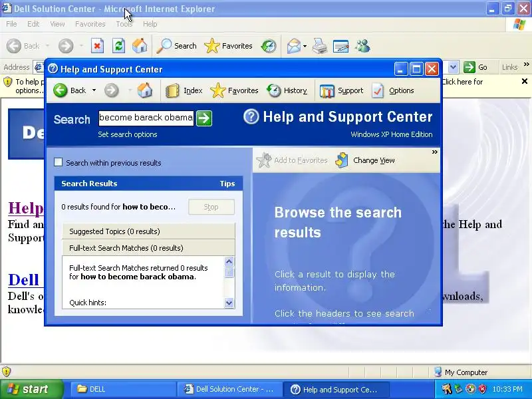Image resolution: width=532 pixels, height=399 pixels.
Task: Click the Messenger icon in IE toolbar
Action: tap(362, 46)
